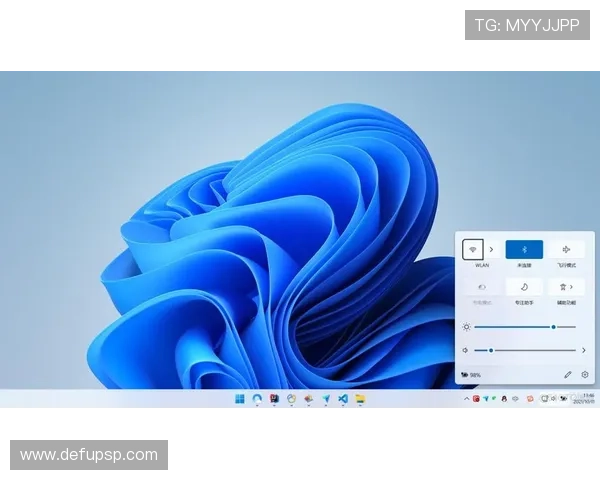This screenshot has height=480, width=600.
Task: Toggle the battery saver tile
Action: pyautogui.click(x=481, y=287)
